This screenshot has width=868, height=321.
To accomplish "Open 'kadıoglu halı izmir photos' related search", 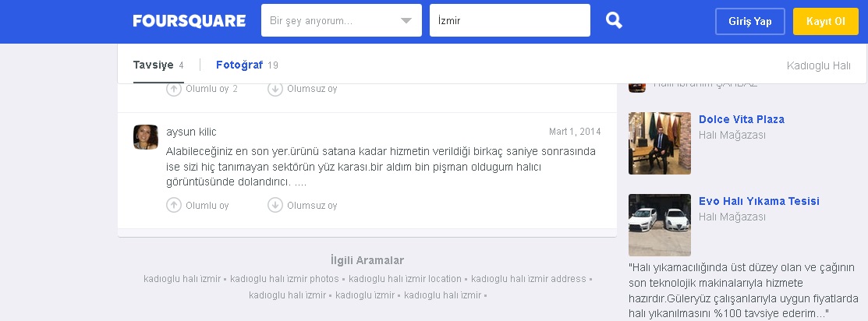I will [x=285, y=279].
